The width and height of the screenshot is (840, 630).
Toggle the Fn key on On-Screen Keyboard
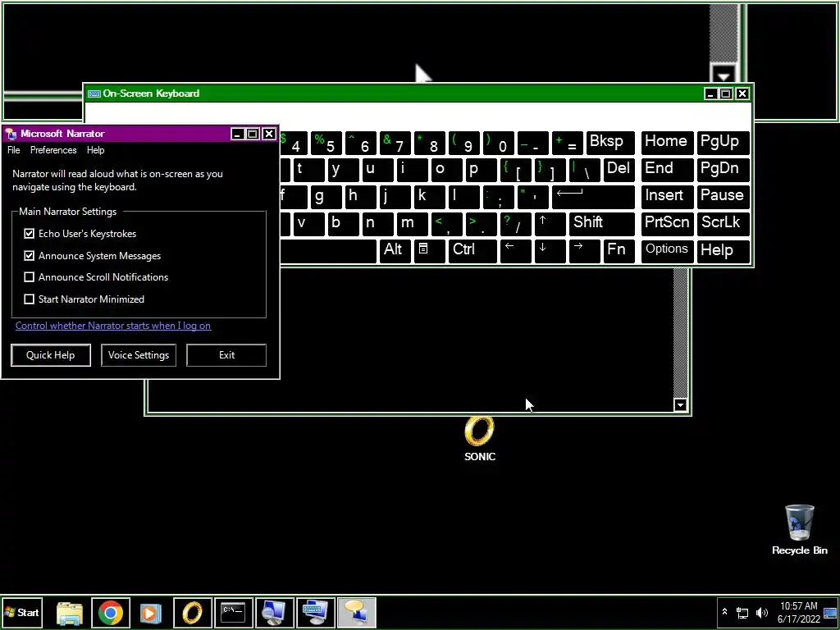[619, 250]
